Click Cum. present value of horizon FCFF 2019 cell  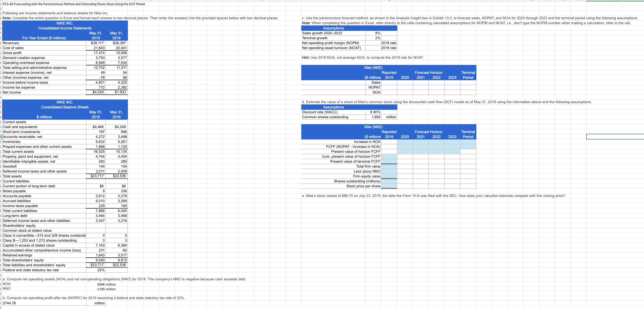coord(389,156)
